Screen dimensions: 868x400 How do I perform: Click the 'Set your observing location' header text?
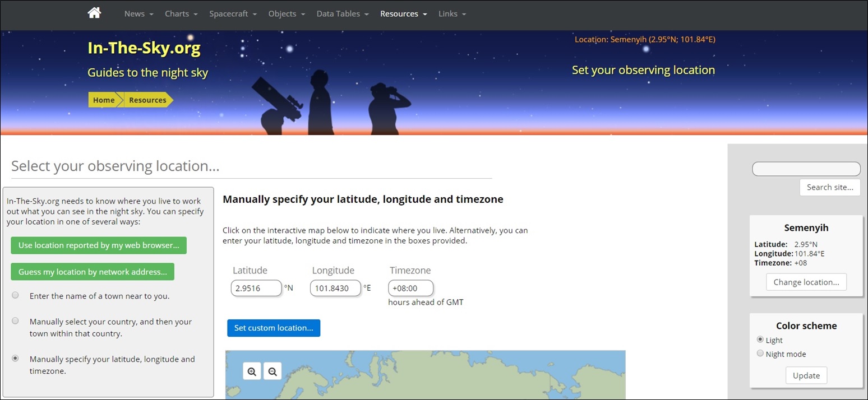(643, 70)
